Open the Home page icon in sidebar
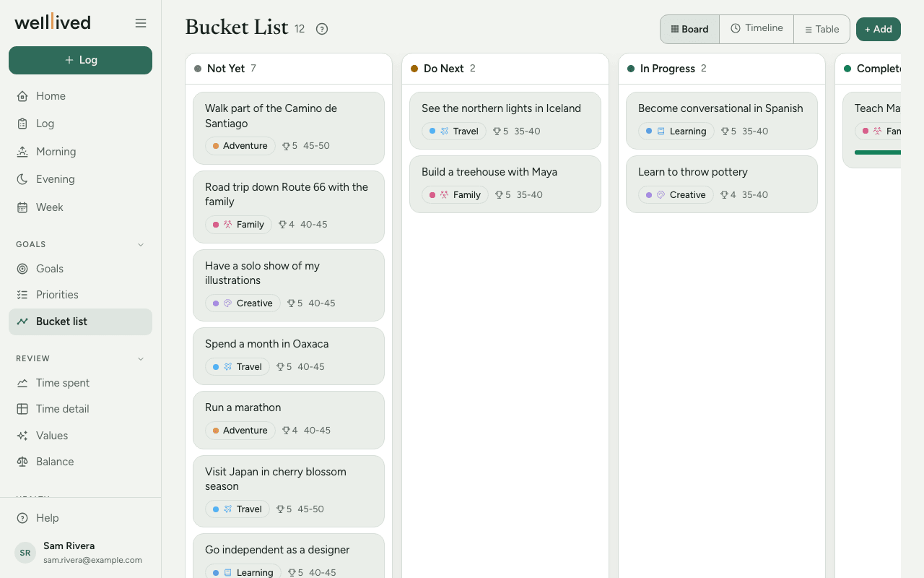This screenshot has height=578, width=924. [x=22, y=96]
